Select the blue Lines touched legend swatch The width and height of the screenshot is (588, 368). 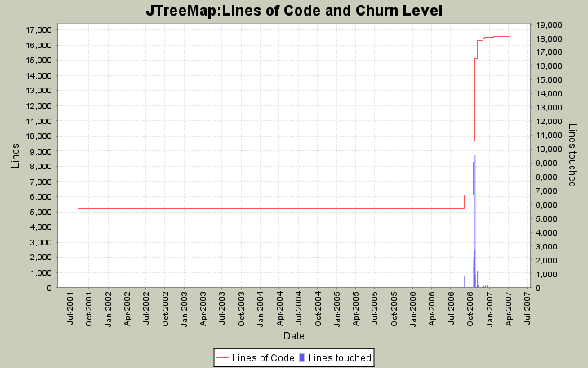tap(302, 358)
